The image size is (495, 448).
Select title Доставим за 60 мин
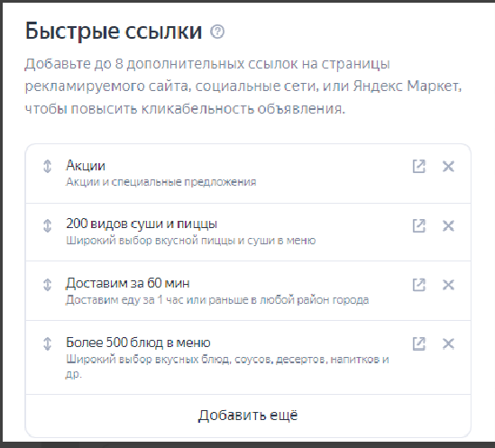[128, 283]
